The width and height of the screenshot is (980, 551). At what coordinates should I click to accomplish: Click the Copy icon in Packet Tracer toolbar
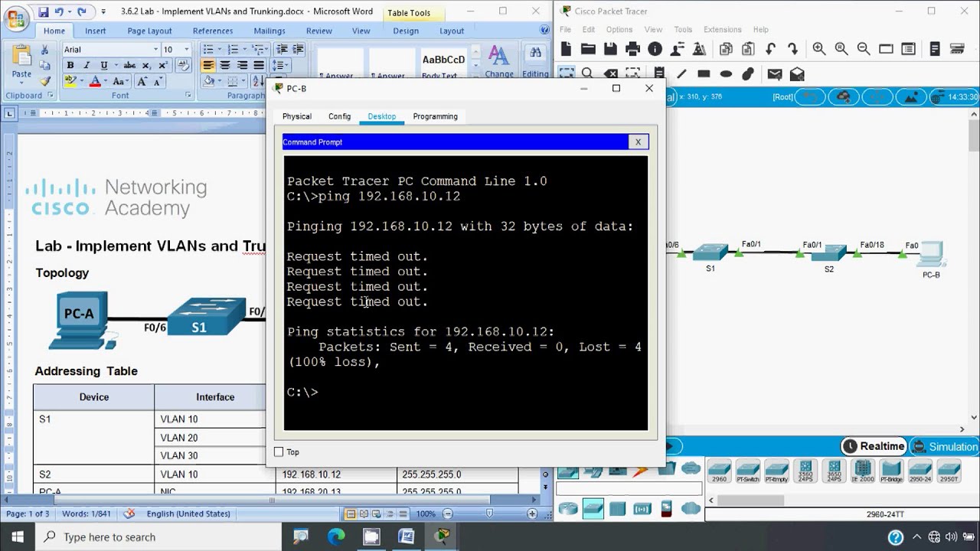pos(725,49)
